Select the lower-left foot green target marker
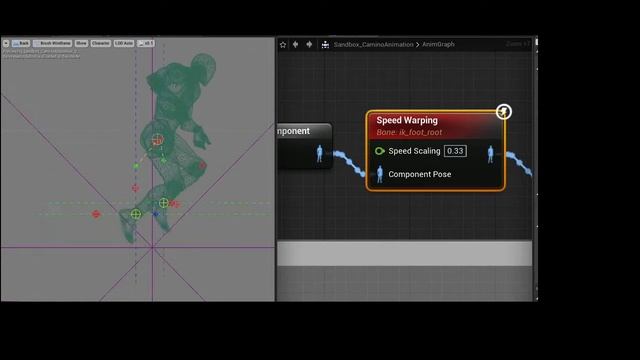 click(136, 214)
